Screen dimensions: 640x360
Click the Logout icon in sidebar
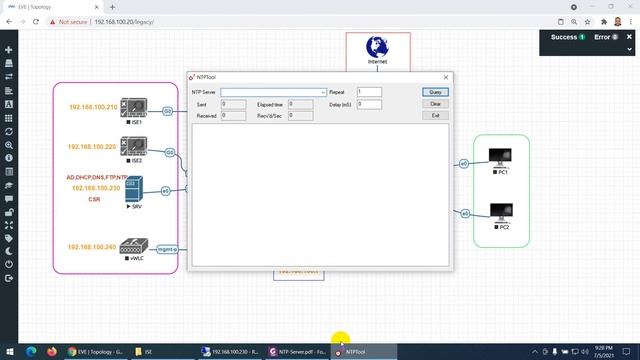tap(9, 278)
